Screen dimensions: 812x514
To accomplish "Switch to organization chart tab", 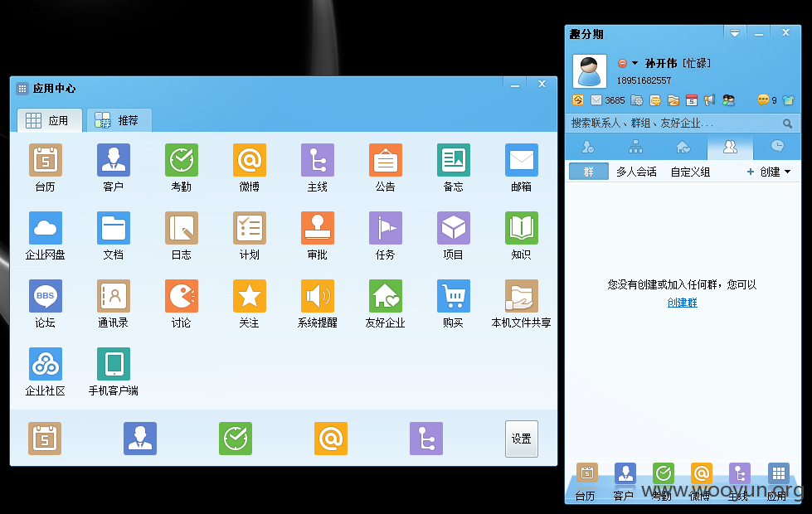I will (635, 148).
